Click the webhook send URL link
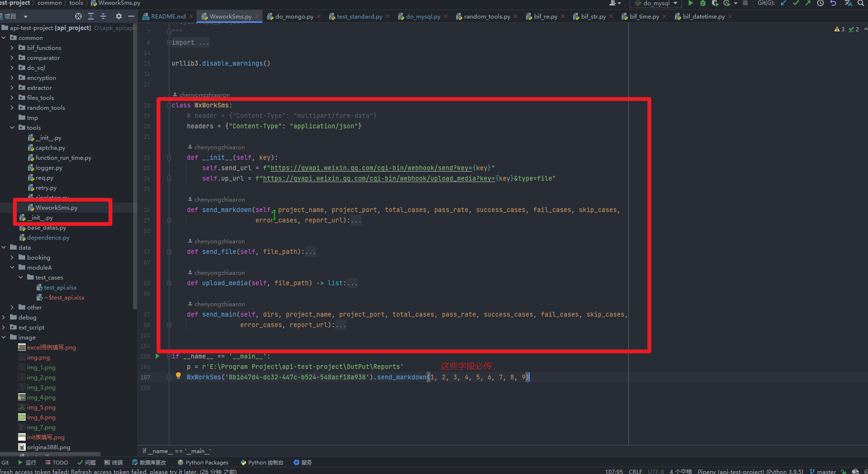This screenshot has width=868, height=474. click(x=371, y=168)
